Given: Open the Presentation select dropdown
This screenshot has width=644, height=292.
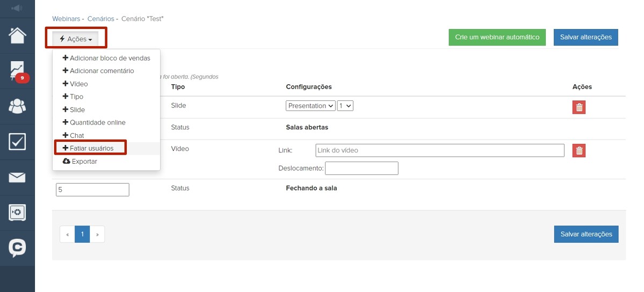Looking at the screenshot, I should click(310, 106).
